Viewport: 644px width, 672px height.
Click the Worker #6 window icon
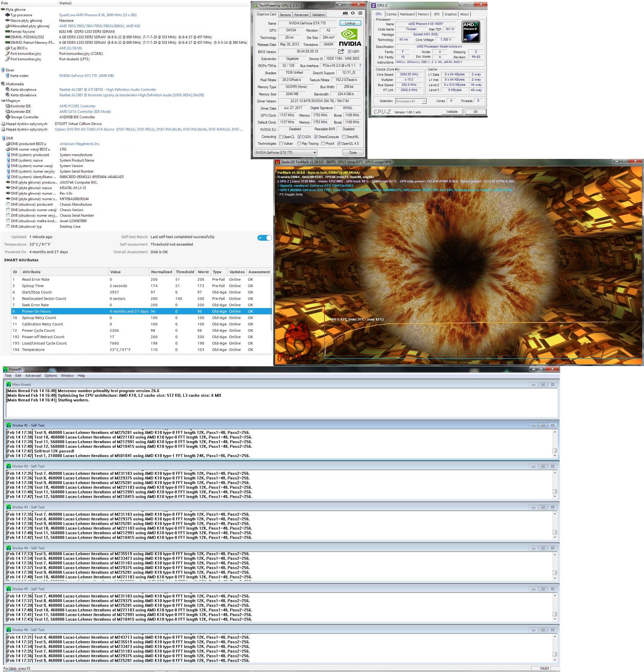point(9,630)
